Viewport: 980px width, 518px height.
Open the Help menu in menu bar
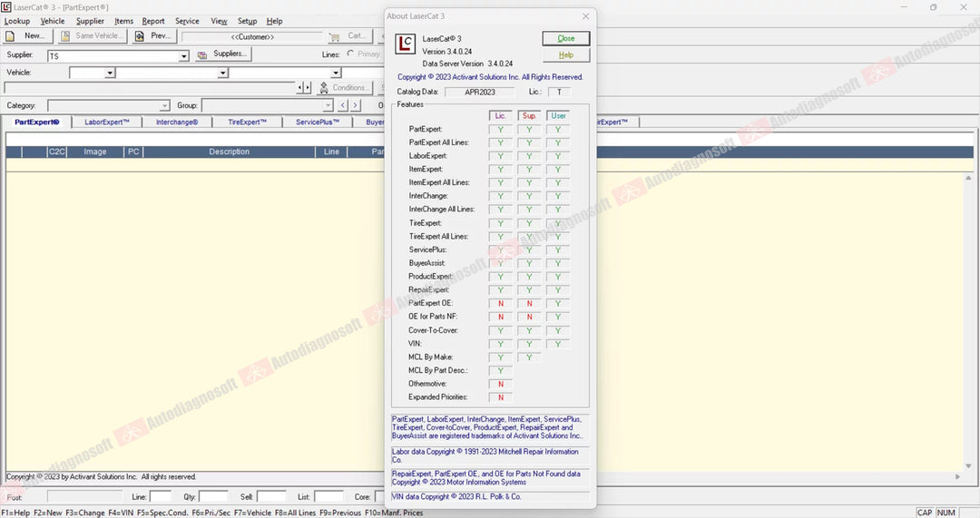click(x=274, y=21)
